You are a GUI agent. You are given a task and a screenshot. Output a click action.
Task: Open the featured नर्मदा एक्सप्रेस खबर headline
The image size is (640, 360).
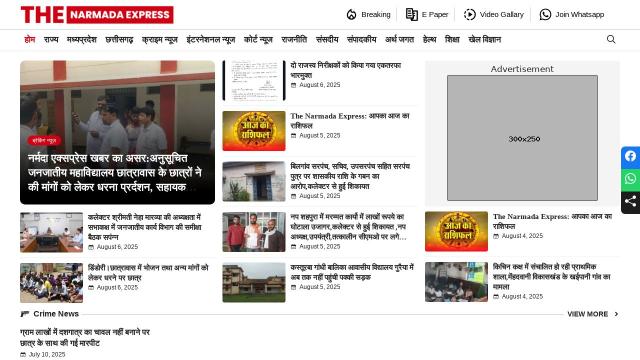pyautogui.click(x=114, y=172)
